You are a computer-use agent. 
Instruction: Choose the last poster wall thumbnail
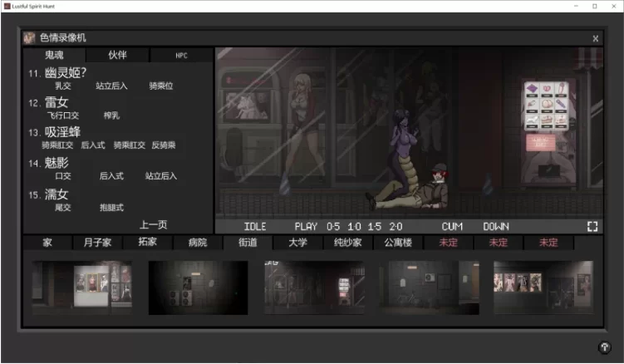pos(543,288)
